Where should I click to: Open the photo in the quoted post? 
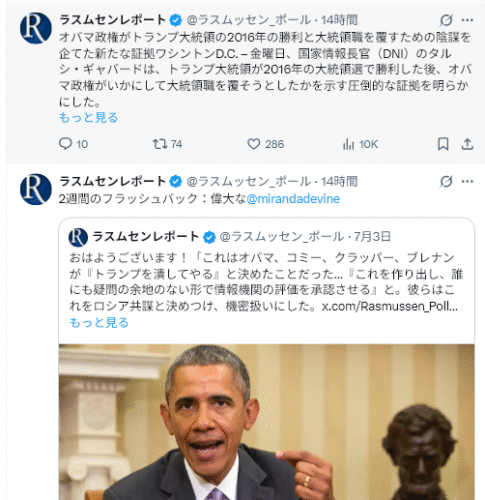(x=266, y=422)
